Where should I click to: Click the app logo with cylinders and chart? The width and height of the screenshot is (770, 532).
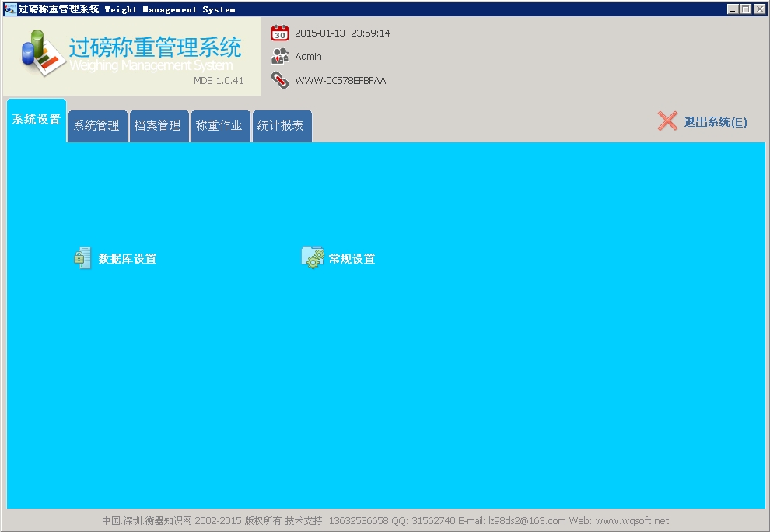tap(44, 53)
